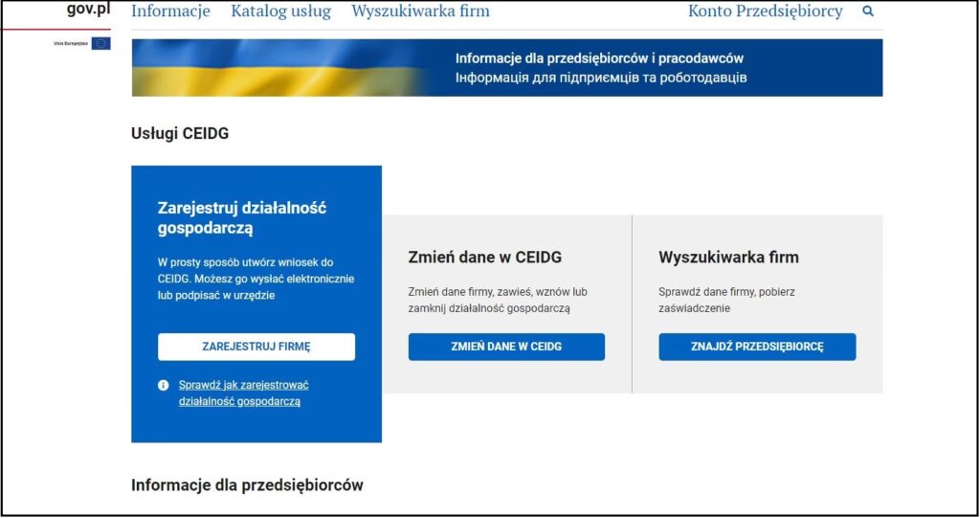Click the Zmień dane w CEIDG card heading

click(484, 258)
